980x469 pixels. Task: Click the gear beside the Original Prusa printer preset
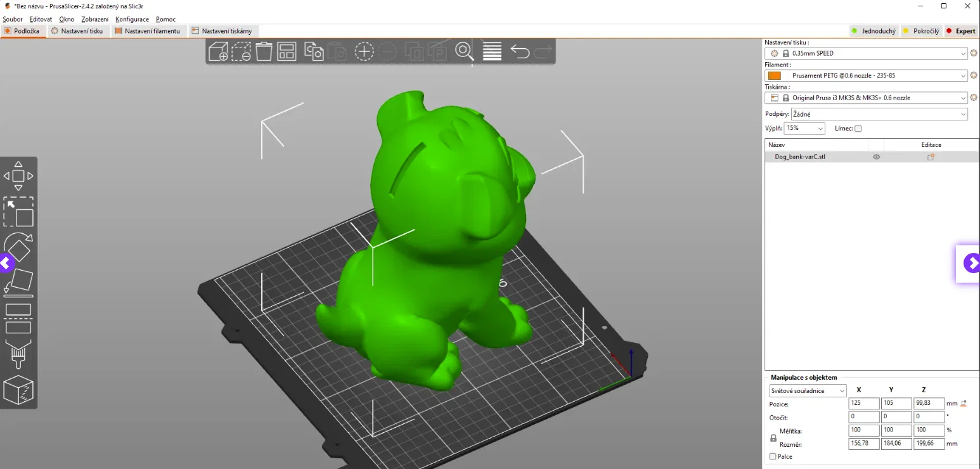click(974, 98)
